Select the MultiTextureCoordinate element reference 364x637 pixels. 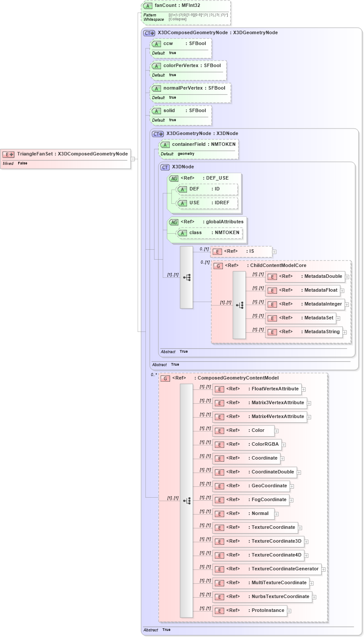point(261,583)
